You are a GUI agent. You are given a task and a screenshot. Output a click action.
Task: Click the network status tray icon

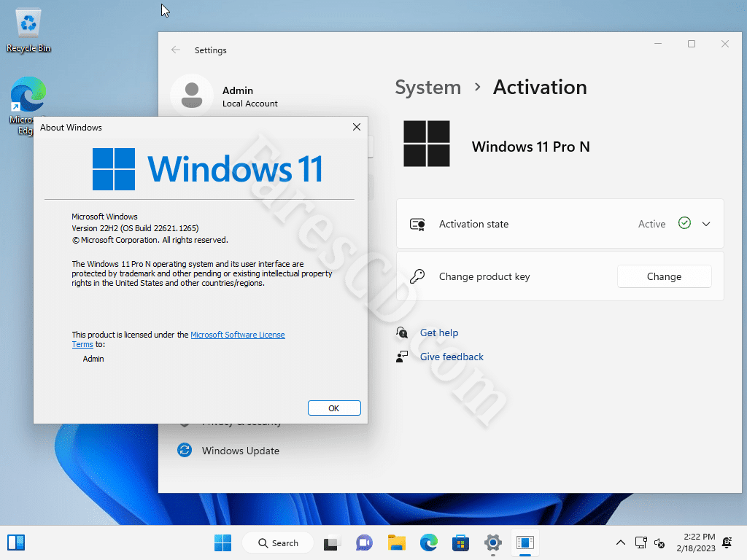tap(640, 542)
